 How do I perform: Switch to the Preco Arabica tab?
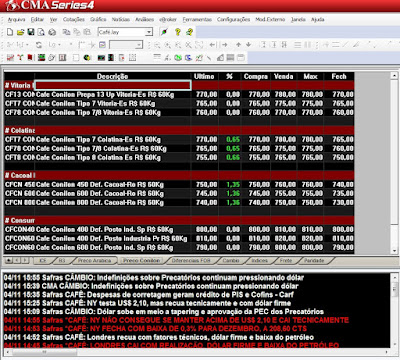(94, 260)
